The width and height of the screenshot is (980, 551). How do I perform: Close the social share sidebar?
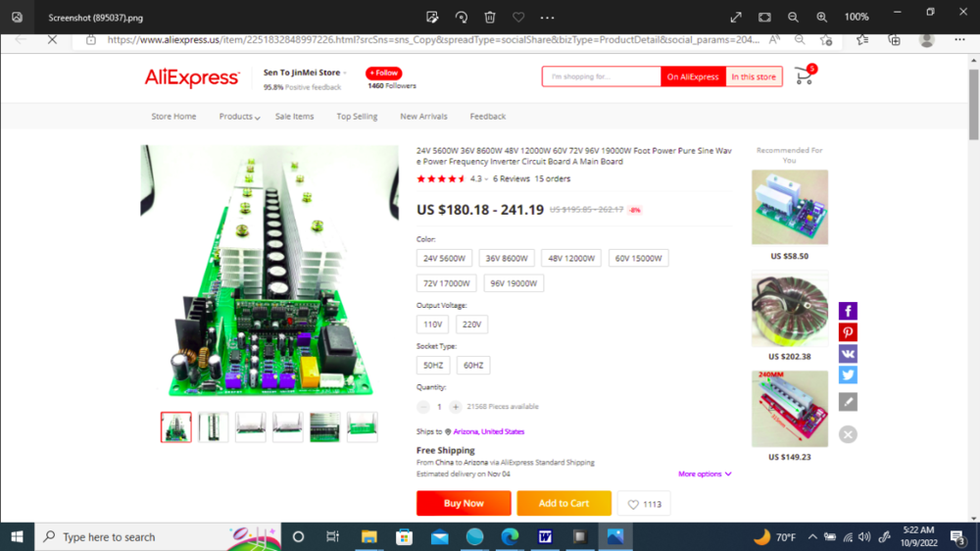point(848,434)
